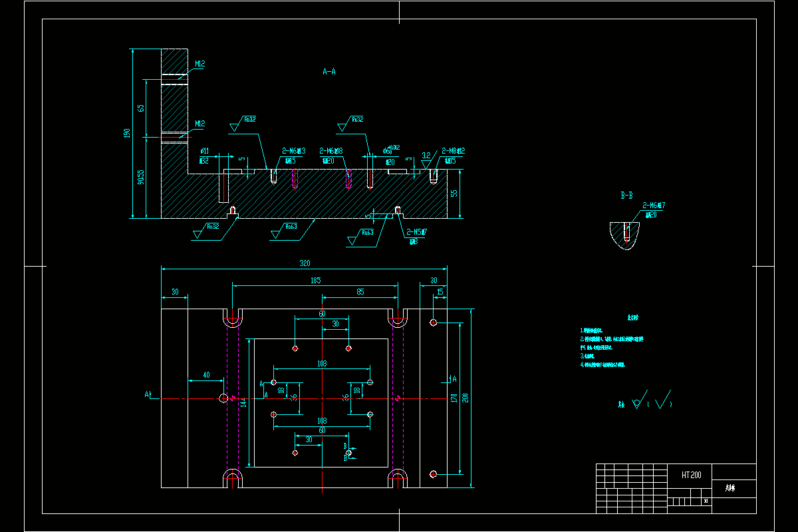This screenshot has height=532, width=798.
Task: Click the '65' dimension in section view
Action: (x=140, y=108)
